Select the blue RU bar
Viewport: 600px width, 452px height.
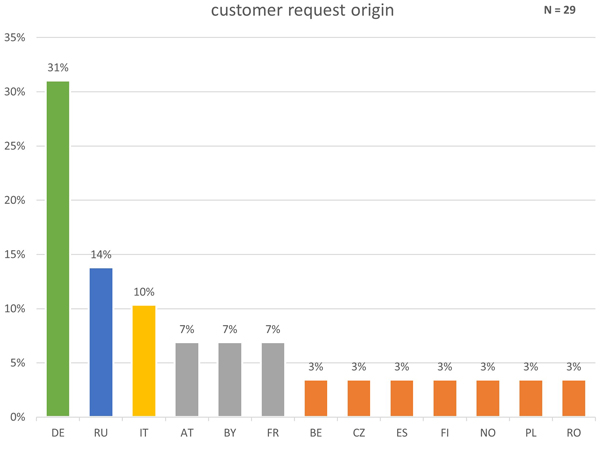[x=101, y=342]
